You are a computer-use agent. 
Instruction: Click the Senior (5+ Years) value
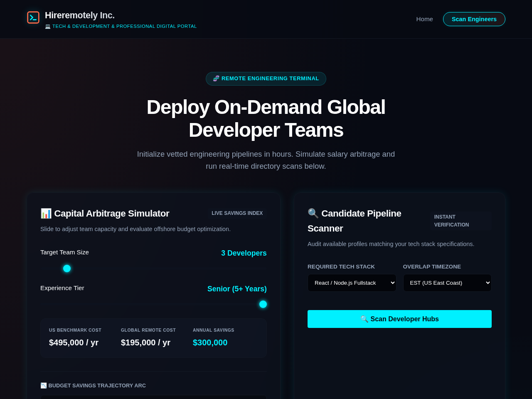click(237, 289)
